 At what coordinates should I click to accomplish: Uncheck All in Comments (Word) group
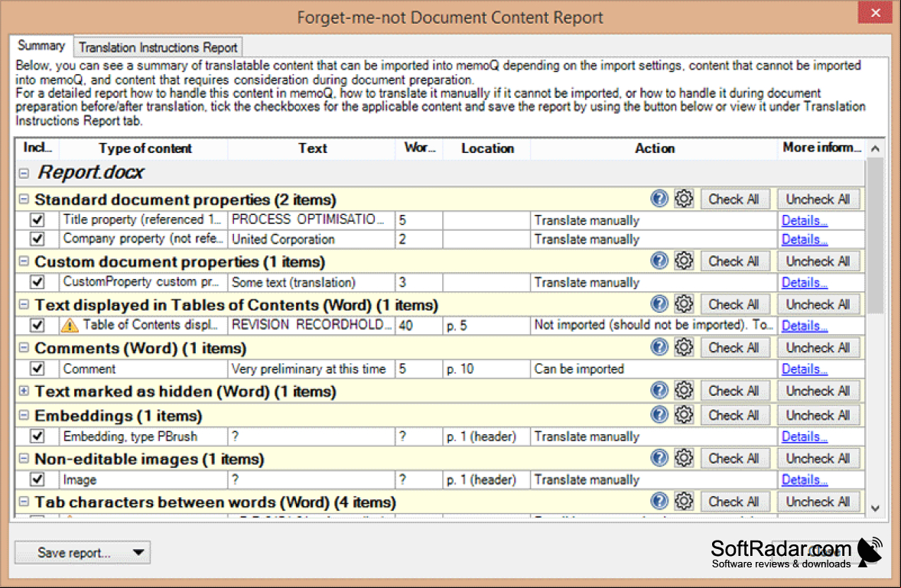point(818,347)
